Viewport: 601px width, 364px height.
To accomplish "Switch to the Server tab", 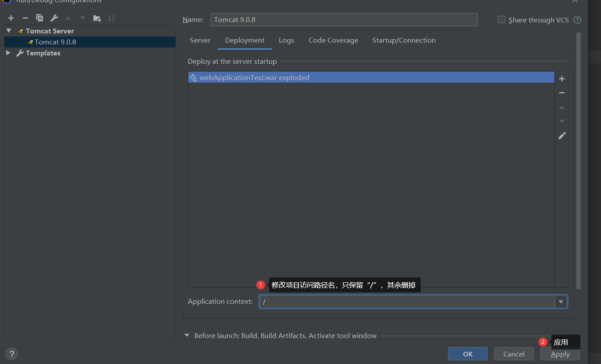I will (200, 40).
